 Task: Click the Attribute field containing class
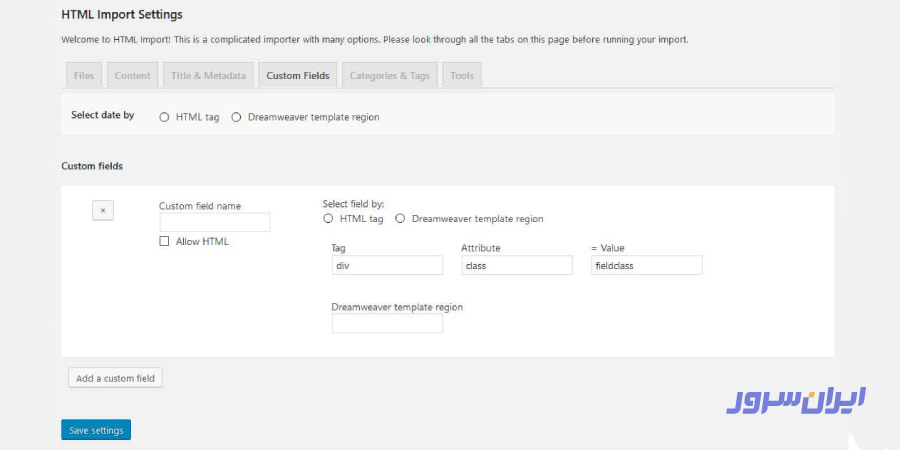click(x=517, y=266)
